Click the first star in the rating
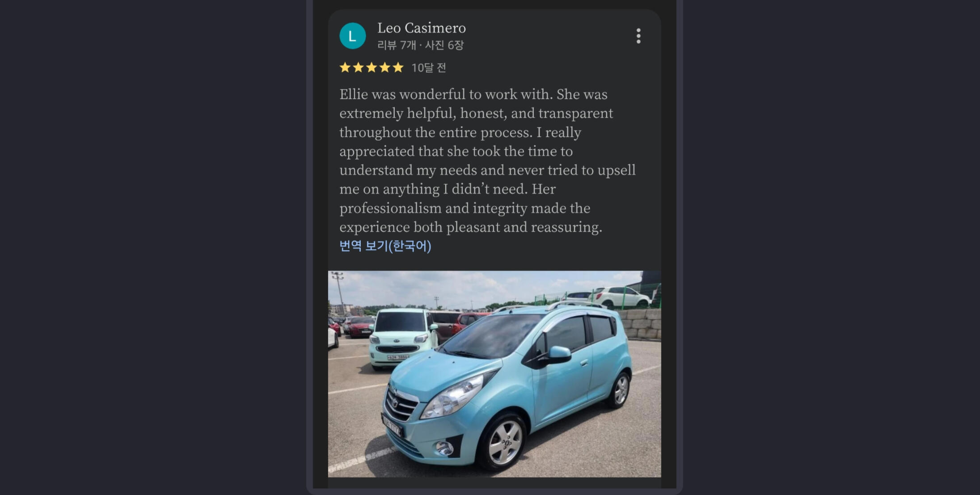 345,68
